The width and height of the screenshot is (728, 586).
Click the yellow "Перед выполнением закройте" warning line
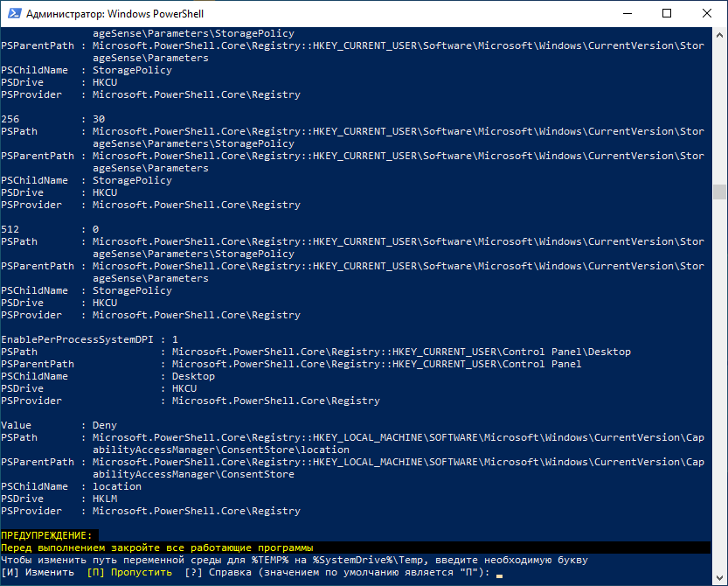tap(157, 548)
